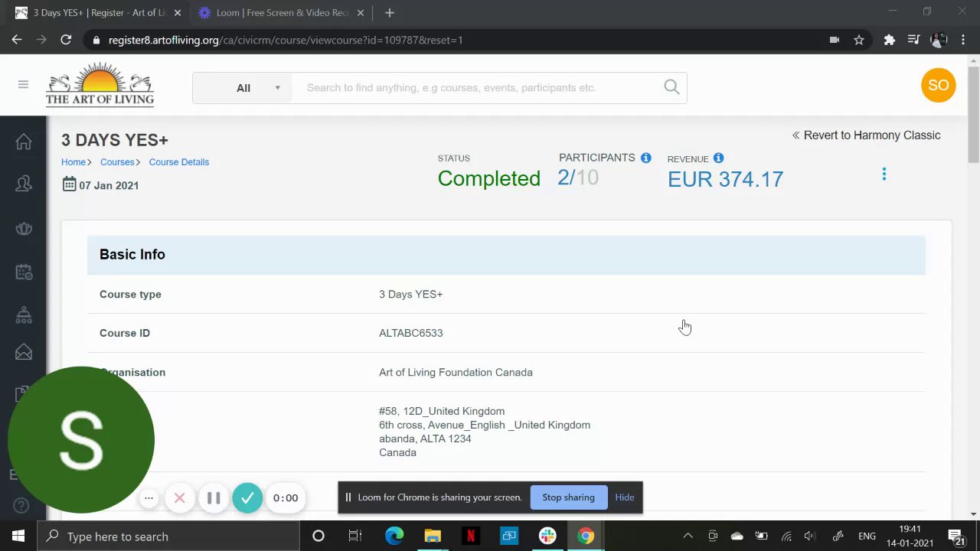Hide the Loom screen sharing banner
The image size is (980, 551).
(625, 497)
